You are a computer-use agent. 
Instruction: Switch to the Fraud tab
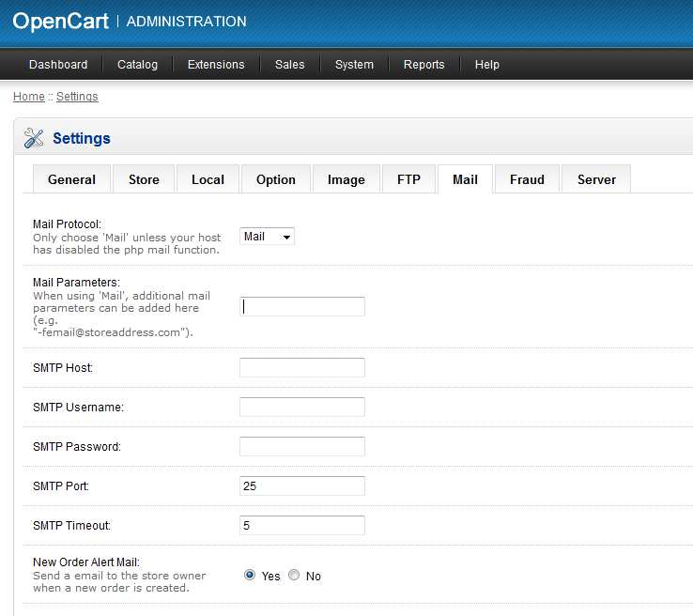(527, 179)
